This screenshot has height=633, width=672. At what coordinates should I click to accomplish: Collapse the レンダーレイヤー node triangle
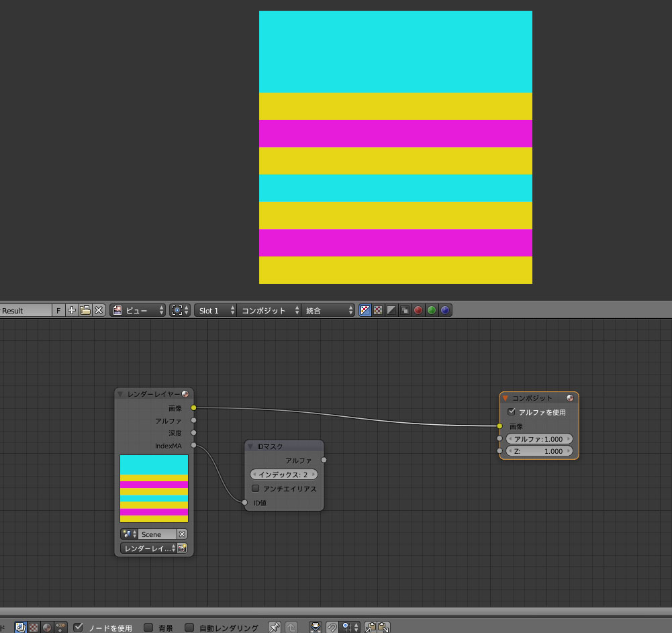coord(120,394)
